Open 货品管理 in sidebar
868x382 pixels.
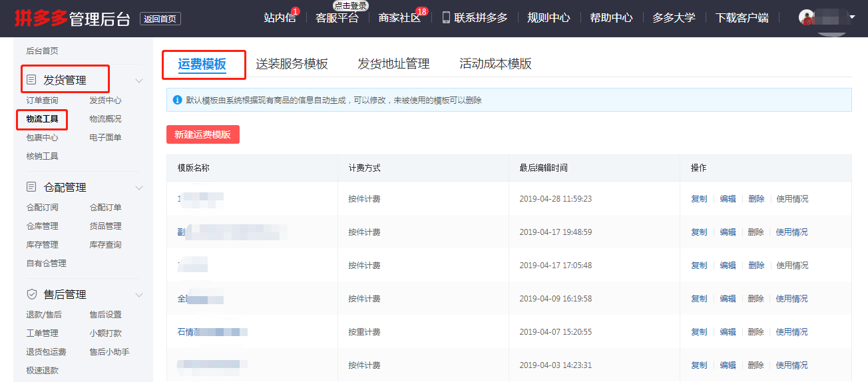click(x=105, y=226)
